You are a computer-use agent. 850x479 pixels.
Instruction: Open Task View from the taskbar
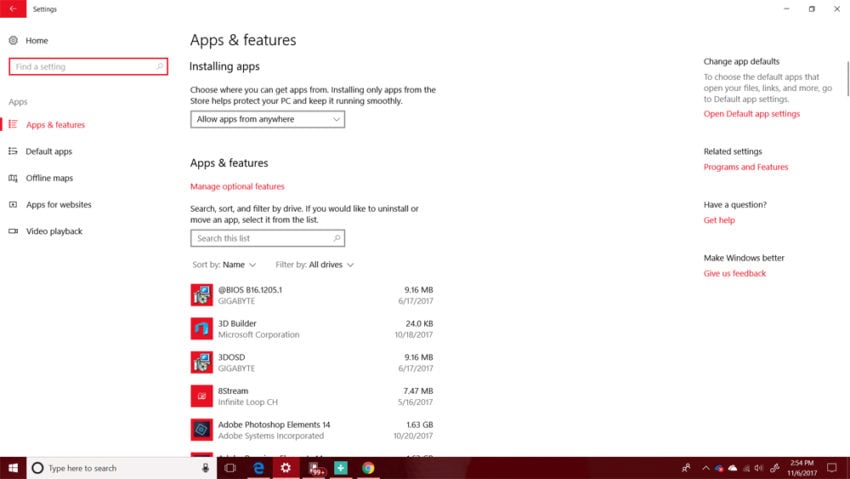tap(230, 468)
